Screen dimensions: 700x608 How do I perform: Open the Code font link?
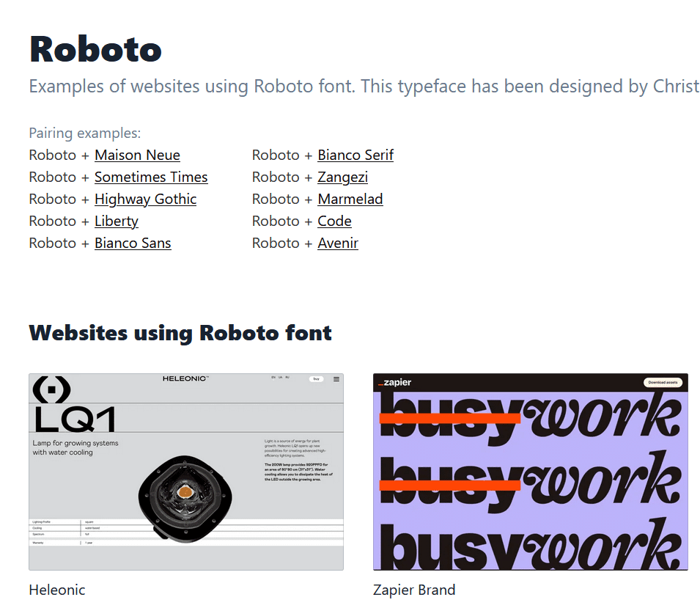[x=334, y=221]
